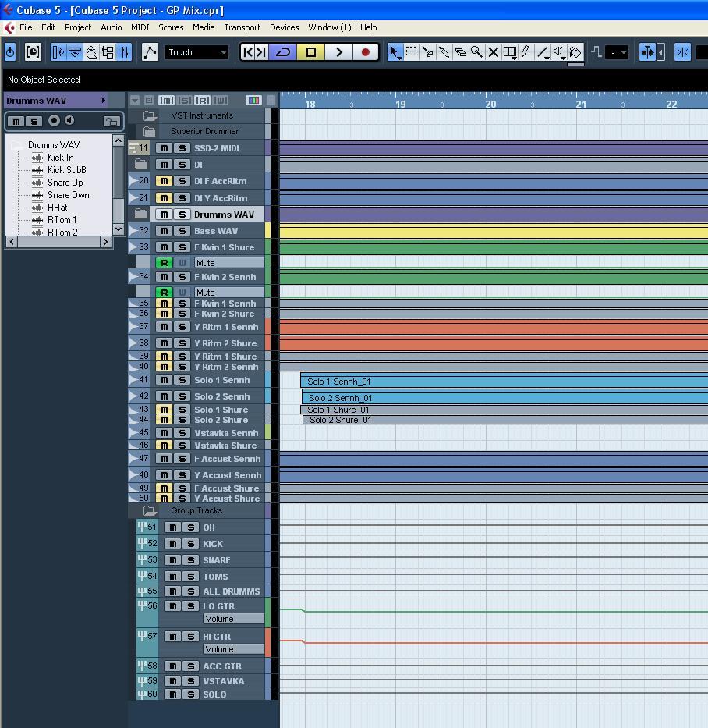Toggle Constrain Delay Compensation button
Viewport: 708px width, 728px height.
pos(33,52)
